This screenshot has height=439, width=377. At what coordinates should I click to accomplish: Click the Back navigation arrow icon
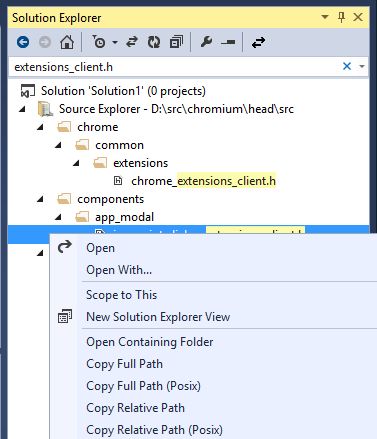pos(23,42)
